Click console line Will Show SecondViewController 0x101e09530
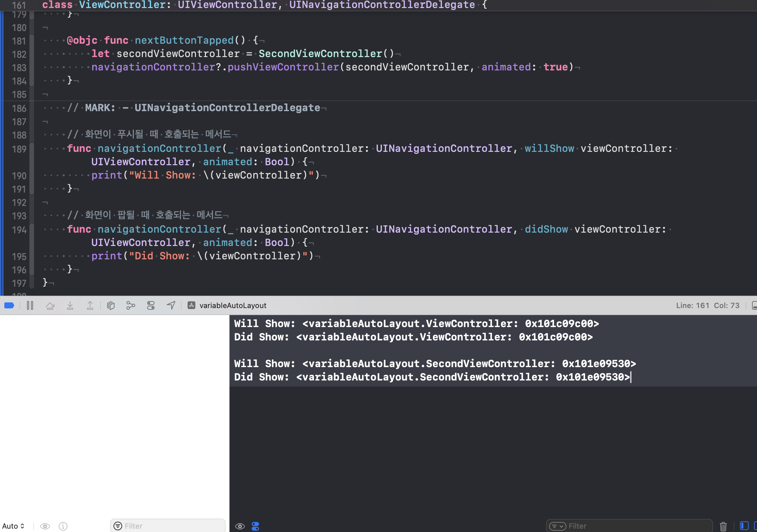This screenshot has height=532, width=757. click(x=435, y=364)
